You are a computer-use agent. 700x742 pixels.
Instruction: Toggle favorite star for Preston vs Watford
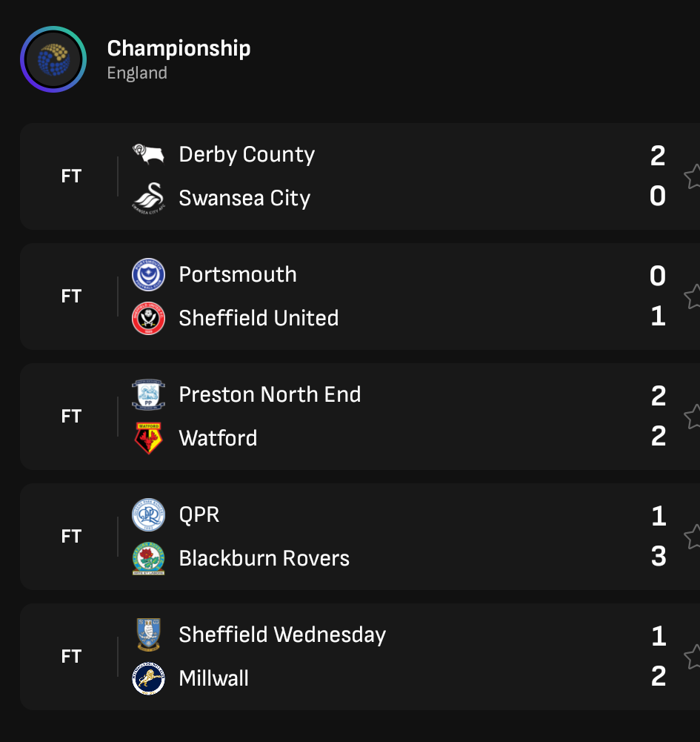[693, 417]
